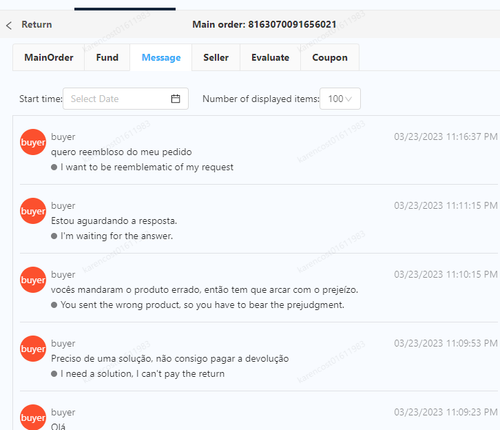Click the 'Start time:' label
Viewport: 500px width, 430px height.
pyautogui.click(x=41, y=99)
